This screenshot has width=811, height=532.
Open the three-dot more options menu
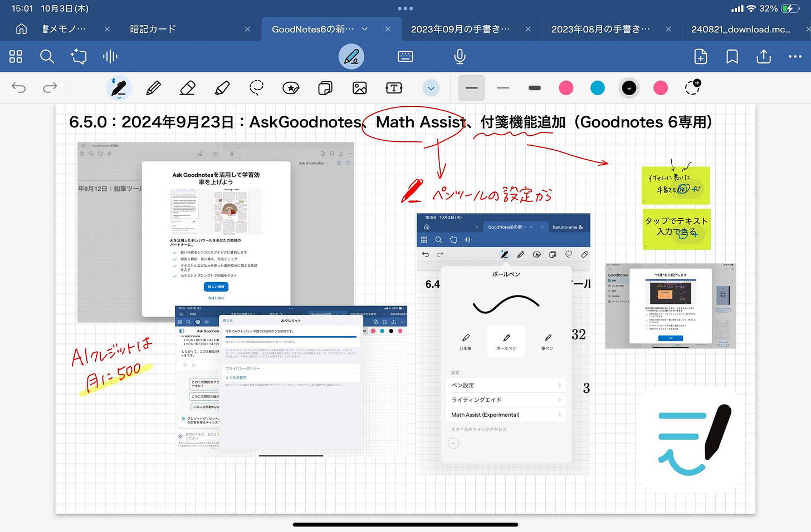tap(795, 56)
